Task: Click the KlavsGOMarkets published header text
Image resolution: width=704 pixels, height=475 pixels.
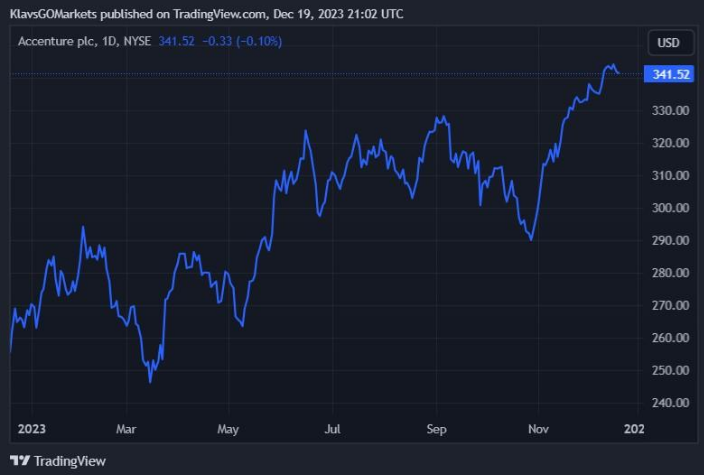Action: 207,14
